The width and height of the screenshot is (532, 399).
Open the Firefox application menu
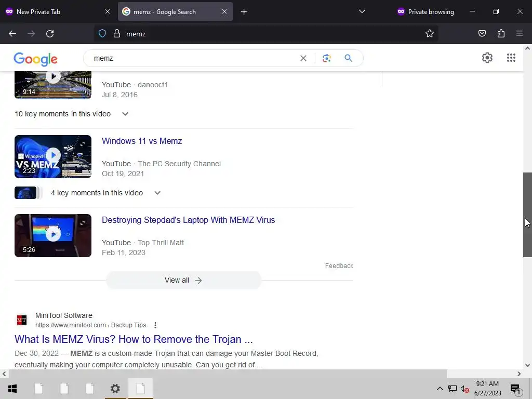[520, 34]
